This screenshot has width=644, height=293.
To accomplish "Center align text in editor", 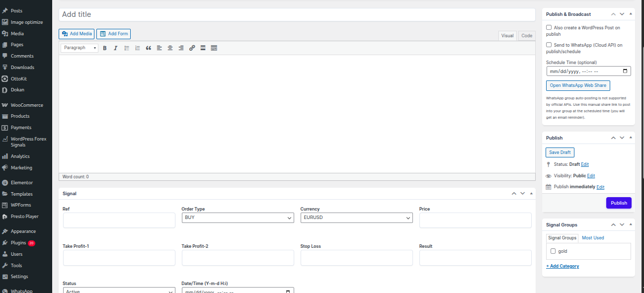I will (170, 48).
